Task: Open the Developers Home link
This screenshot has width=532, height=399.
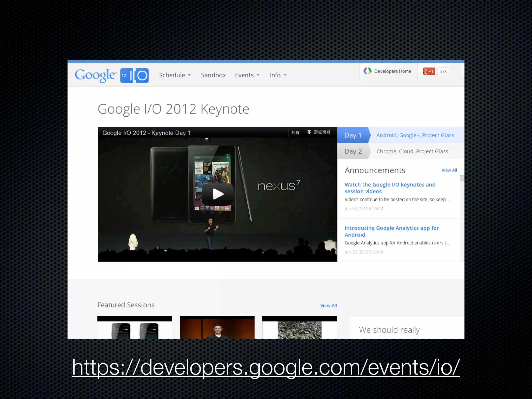Action: (387, 71)
